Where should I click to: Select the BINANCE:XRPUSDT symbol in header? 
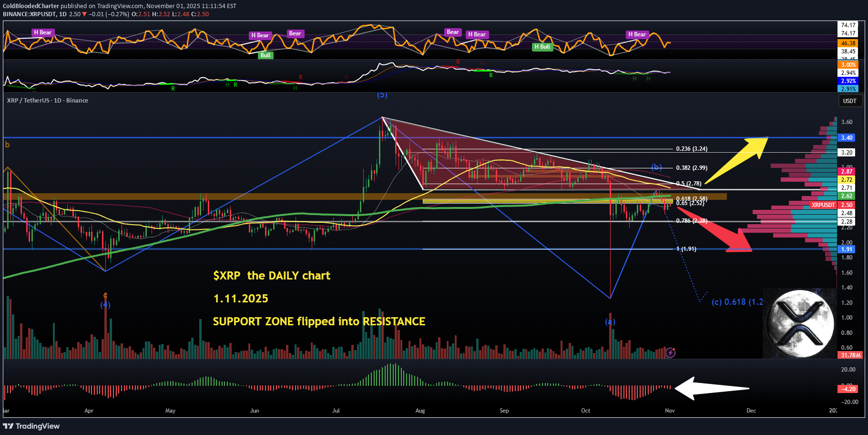(30, 14)
